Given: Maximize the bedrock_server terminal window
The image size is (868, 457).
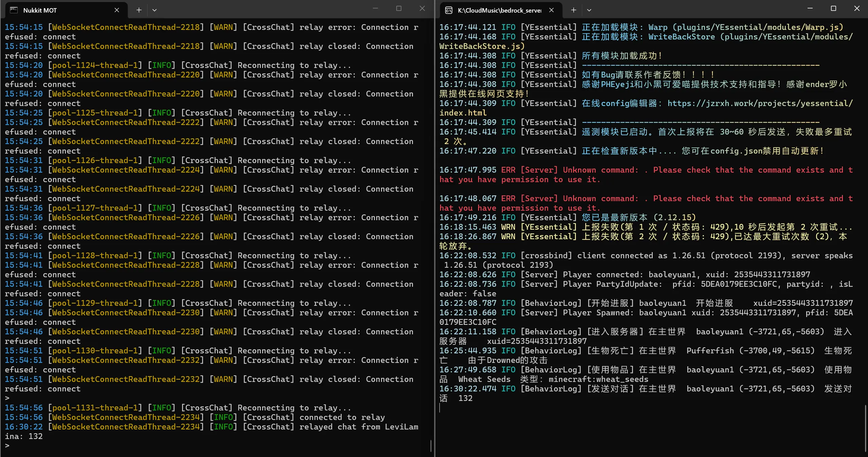Looking at the screenshot, I should (833, 8).
